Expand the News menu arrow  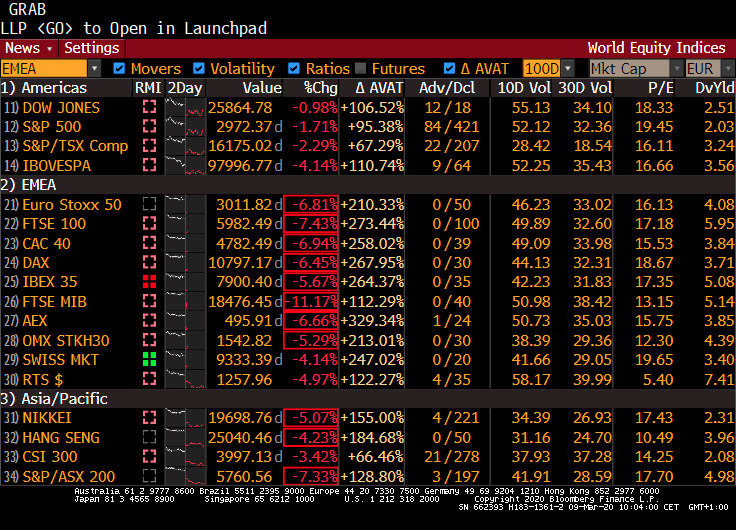[x=49, y=49]
